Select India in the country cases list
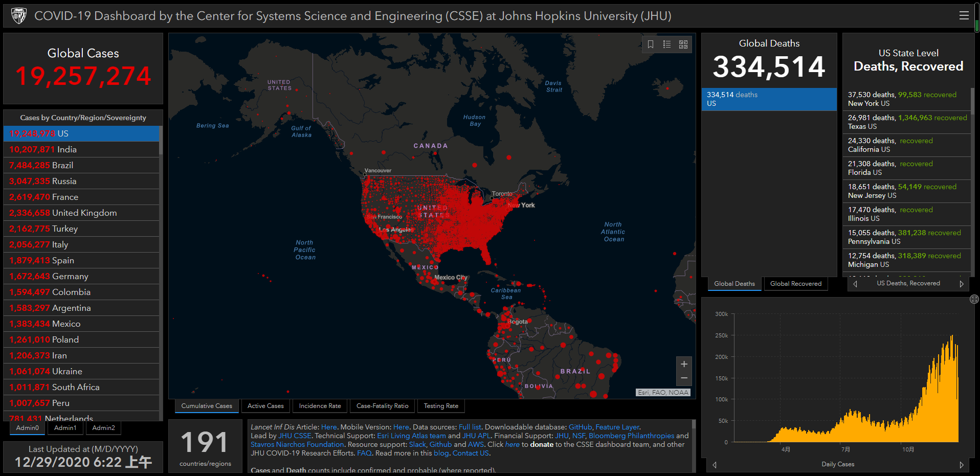Screen dimensions: 980x476 point(81,149)
